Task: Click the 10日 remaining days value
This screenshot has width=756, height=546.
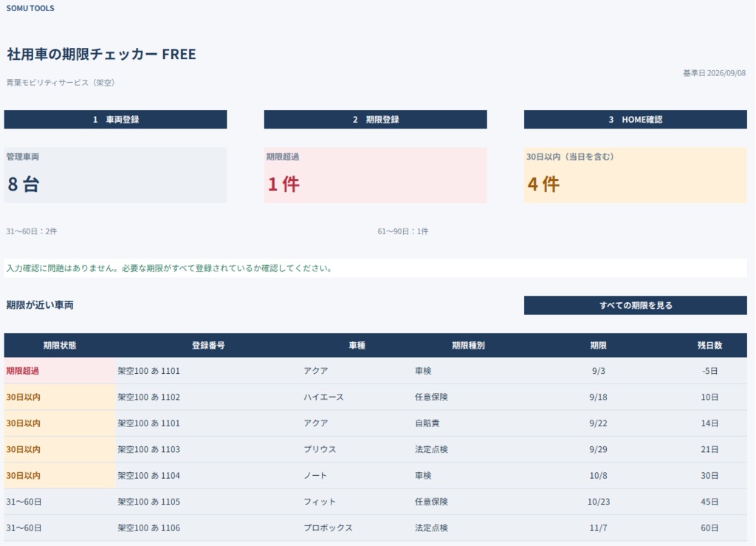Action: [709, 397]
